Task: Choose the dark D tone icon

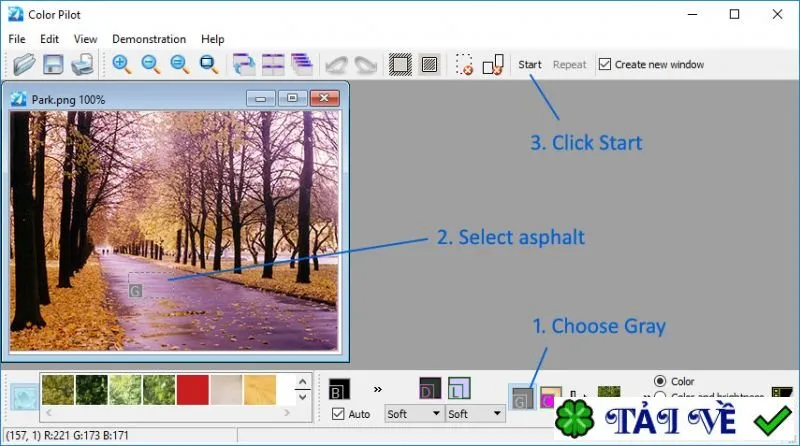Action: coord(430,388)
